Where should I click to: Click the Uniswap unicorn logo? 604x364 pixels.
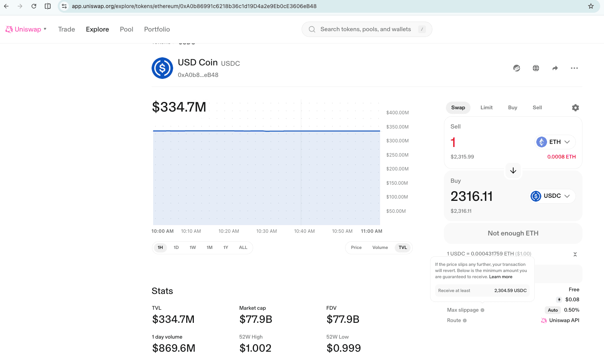coord(9,29)
